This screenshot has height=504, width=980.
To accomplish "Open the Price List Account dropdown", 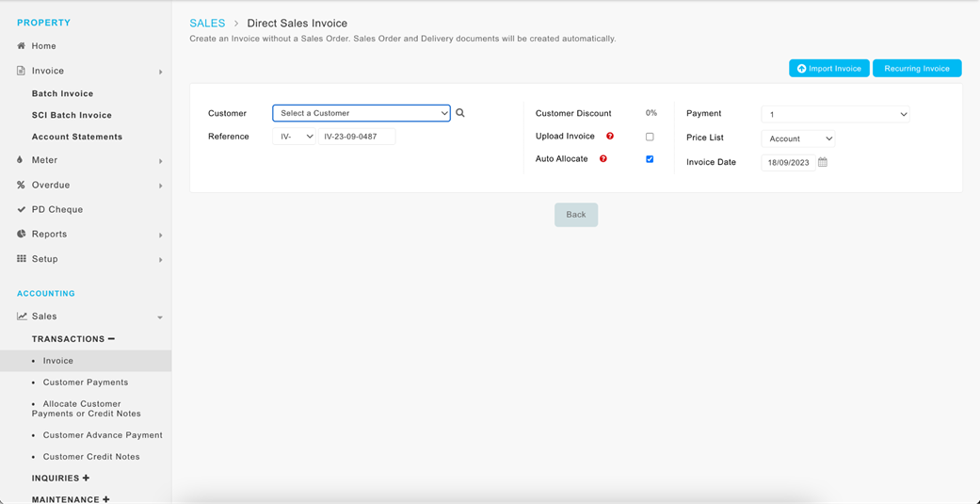I will (x=798, y=138).
